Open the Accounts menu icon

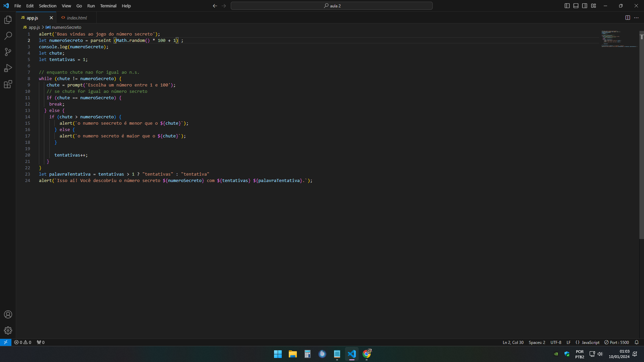click(x=8, y=314)
